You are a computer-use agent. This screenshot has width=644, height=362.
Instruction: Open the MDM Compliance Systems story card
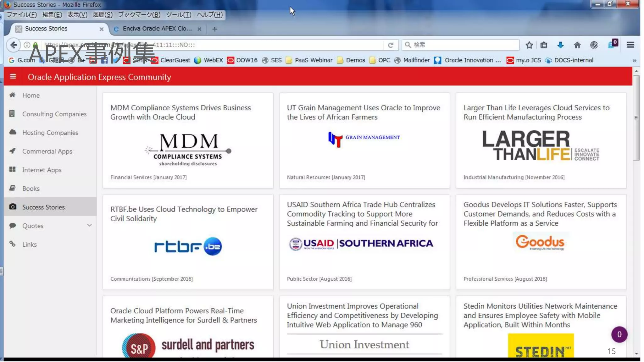(188, 140)
